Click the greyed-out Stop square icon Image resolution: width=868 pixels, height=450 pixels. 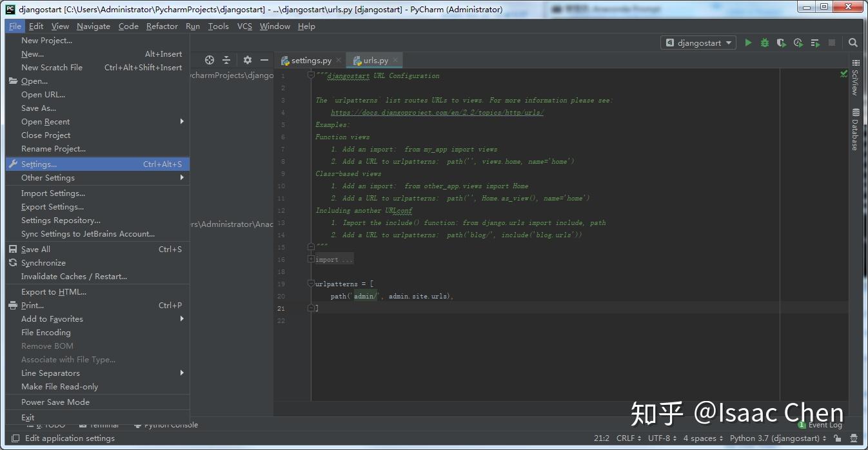coord(832,43)
